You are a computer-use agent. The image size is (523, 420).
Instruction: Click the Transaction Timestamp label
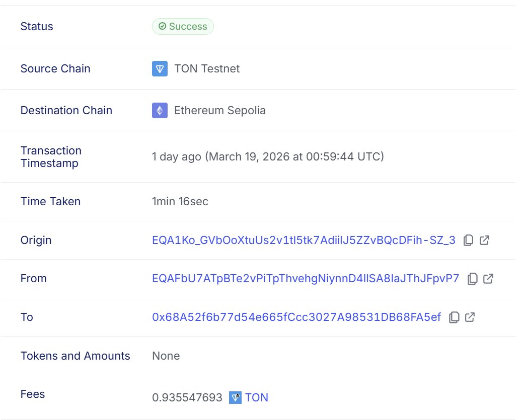[x=51, y=156]
